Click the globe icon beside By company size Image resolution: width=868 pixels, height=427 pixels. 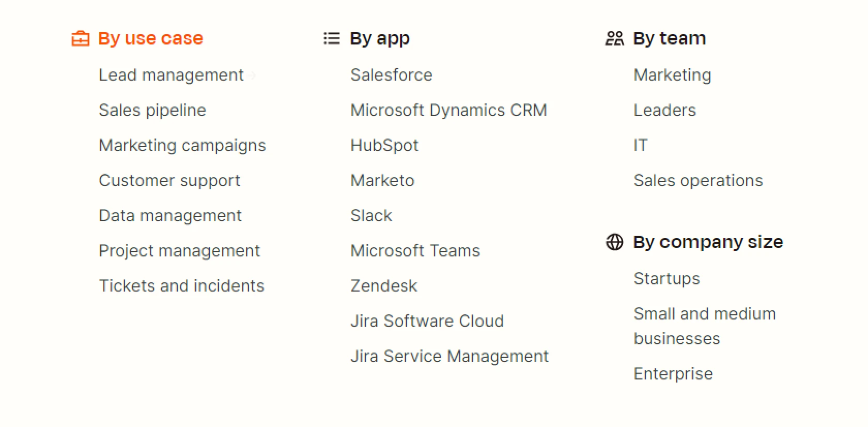(614, 242)
